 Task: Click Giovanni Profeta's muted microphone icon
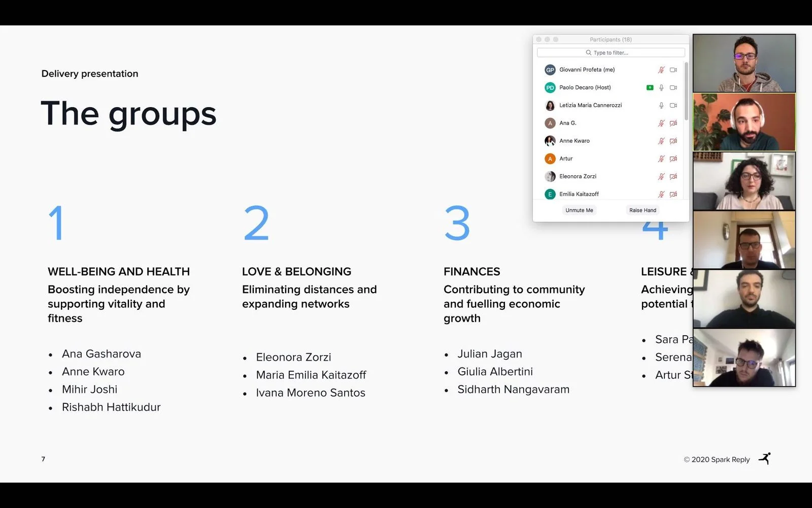(x=661, y=70)
